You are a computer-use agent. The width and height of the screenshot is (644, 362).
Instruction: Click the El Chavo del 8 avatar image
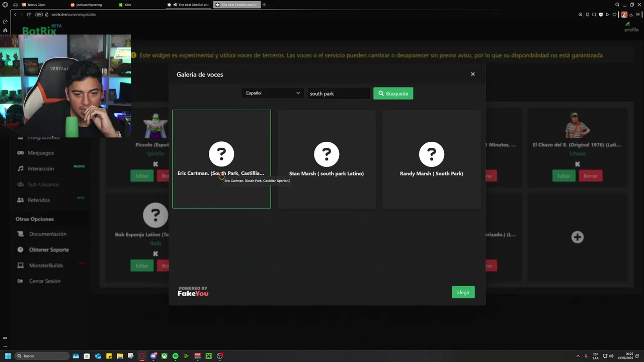point(577,125)
